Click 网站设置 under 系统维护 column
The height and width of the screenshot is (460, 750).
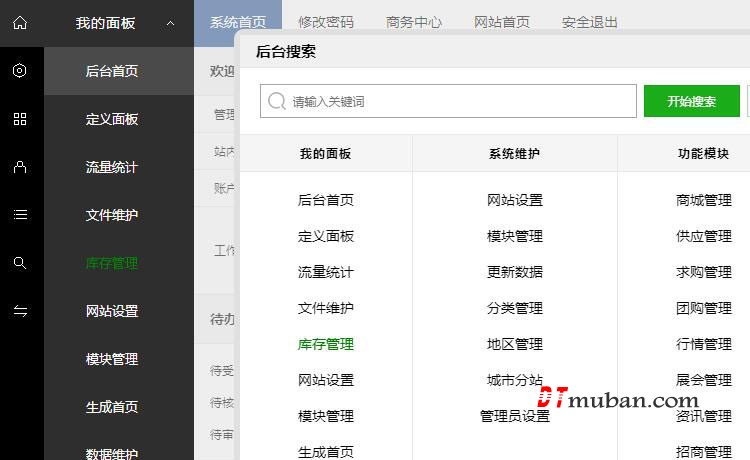click(515, 200)
